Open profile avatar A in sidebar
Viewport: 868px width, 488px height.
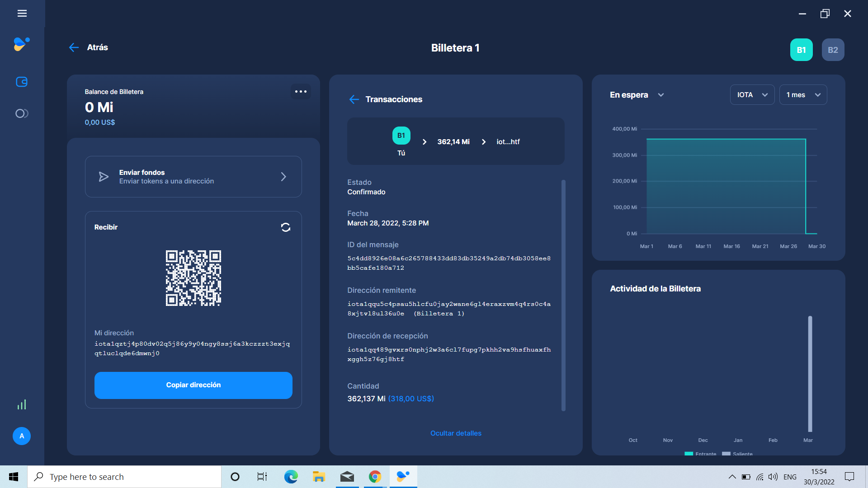22,436
